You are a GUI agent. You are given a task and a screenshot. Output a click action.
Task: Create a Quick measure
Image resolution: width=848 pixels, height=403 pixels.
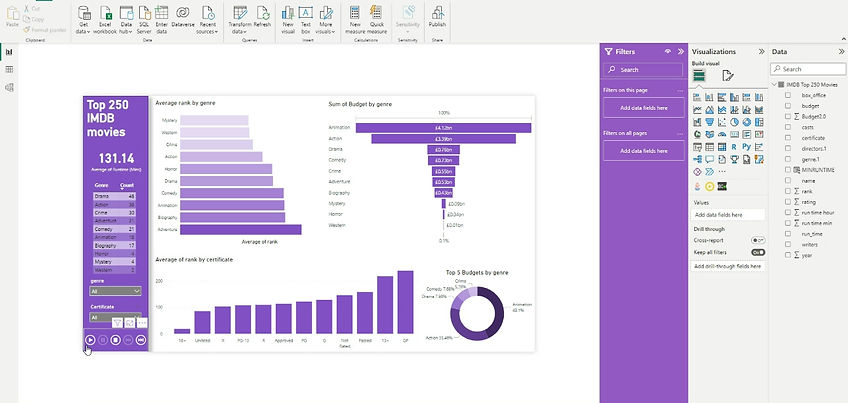[x=377, y=20]
